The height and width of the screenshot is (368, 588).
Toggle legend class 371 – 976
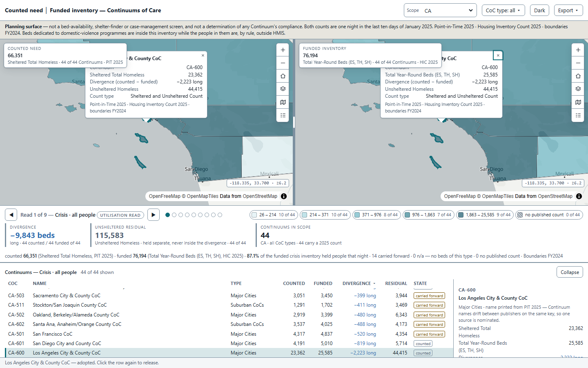tap(376, 215)
